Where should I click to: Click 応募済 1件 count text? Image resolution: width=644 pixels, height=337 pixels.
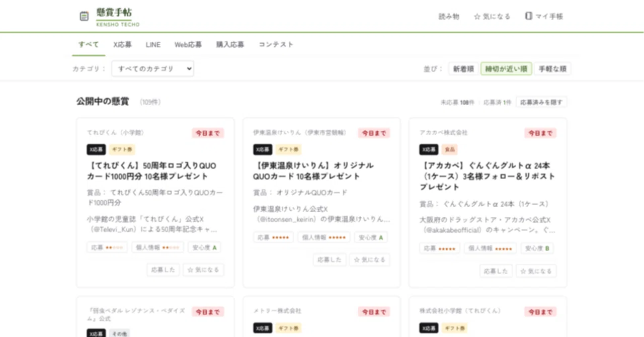(x=497, y=102)
